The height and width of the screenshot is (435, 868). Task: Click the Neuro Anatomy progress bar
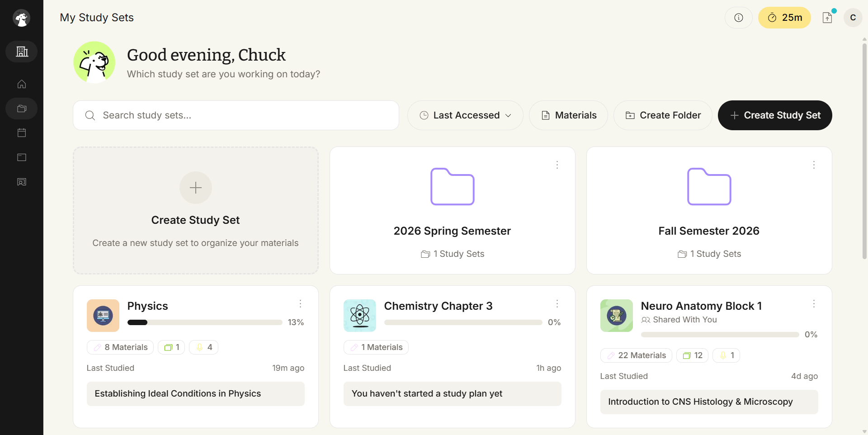coord(720,335)
